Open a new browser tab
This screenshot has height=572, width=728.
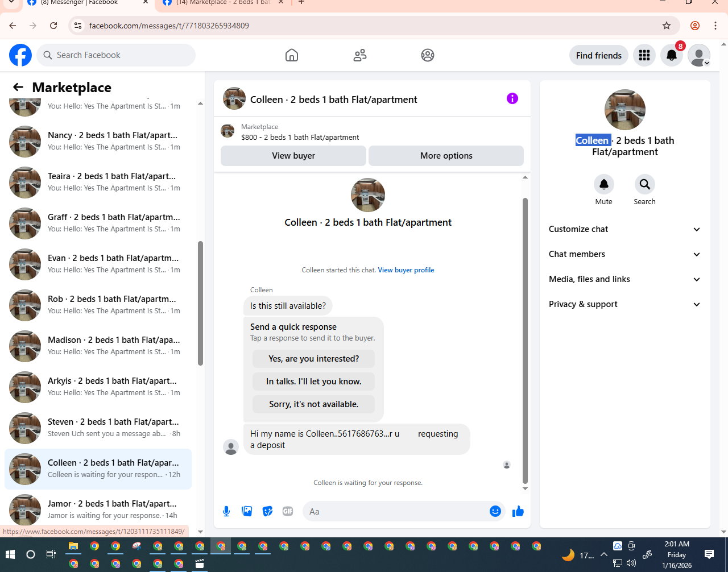pos(301,3)
